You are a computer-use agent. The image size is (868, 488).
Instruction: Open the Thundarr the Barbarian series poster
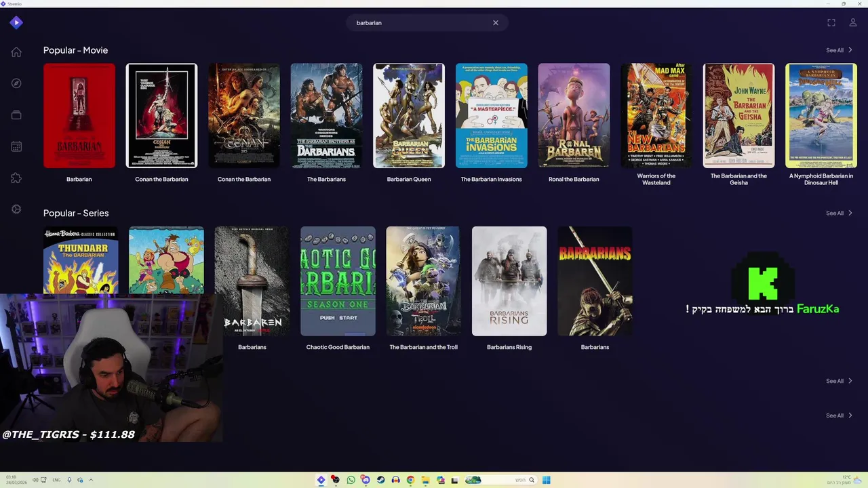point(81,260)
